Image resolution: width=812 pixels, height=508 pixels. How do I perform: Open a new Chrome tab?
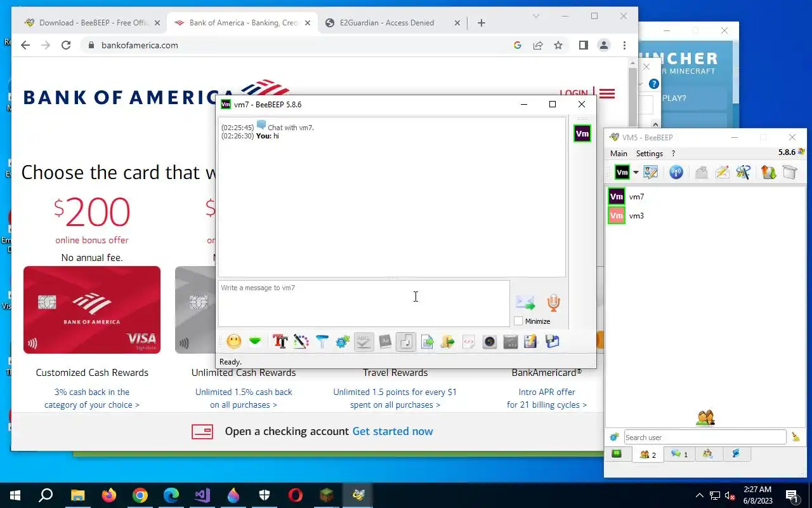481,23
